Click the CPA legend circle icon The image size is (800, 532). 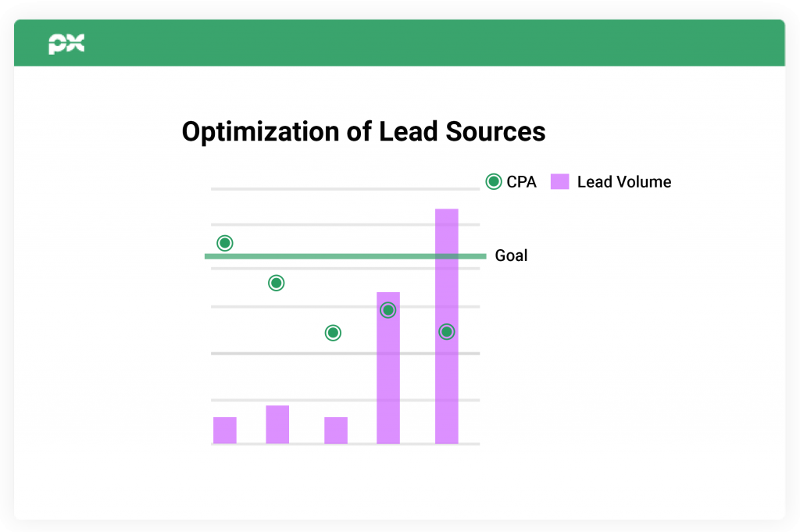pos(494,181)
